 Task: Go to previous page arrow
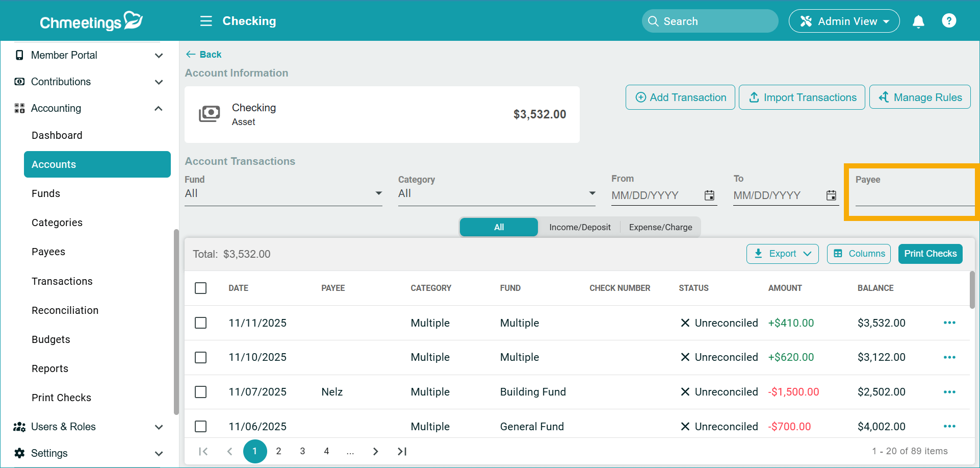point(230,451)
